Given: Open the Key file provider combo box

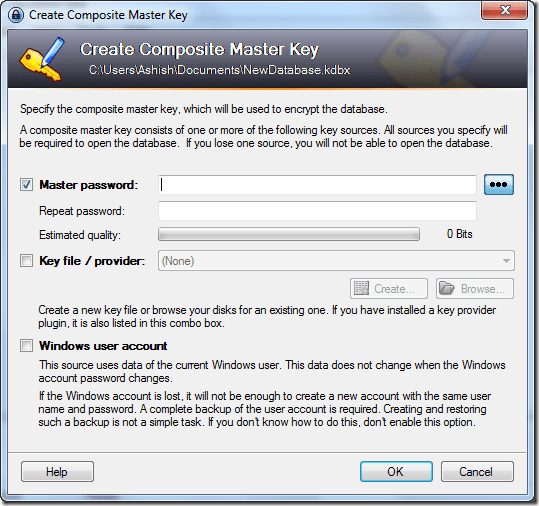Looking at the screenshot, I should click(x=336, y=261).
